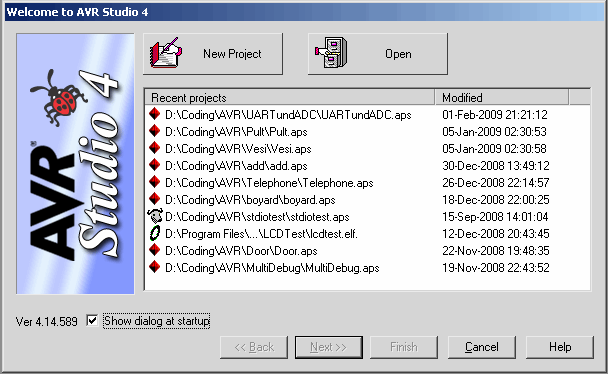The image size is (608, 374).
Task: Click the red diamond icon beside Door.aps
Action: click(x=155, y=250)
